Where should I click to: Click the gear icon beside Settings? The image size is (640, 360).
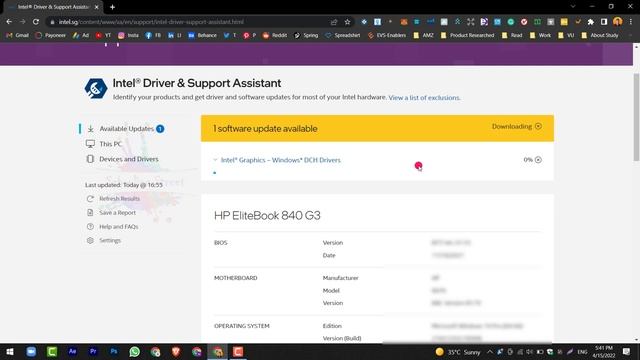(x=90, y=240)
